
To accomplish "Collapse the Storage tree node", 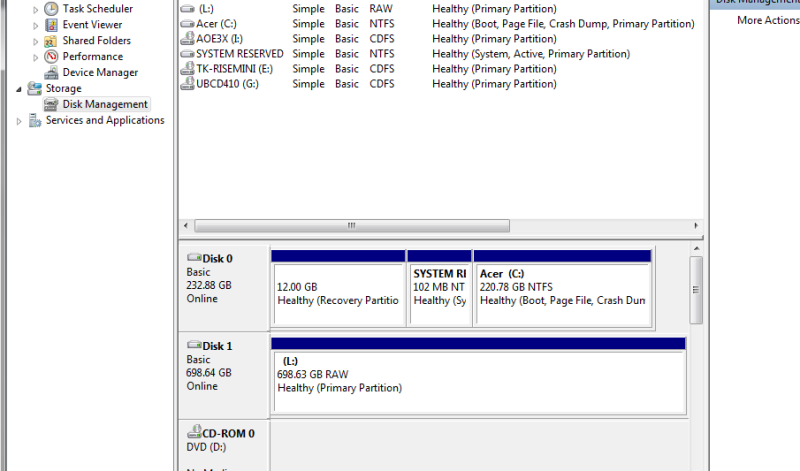I will (19, 89).
